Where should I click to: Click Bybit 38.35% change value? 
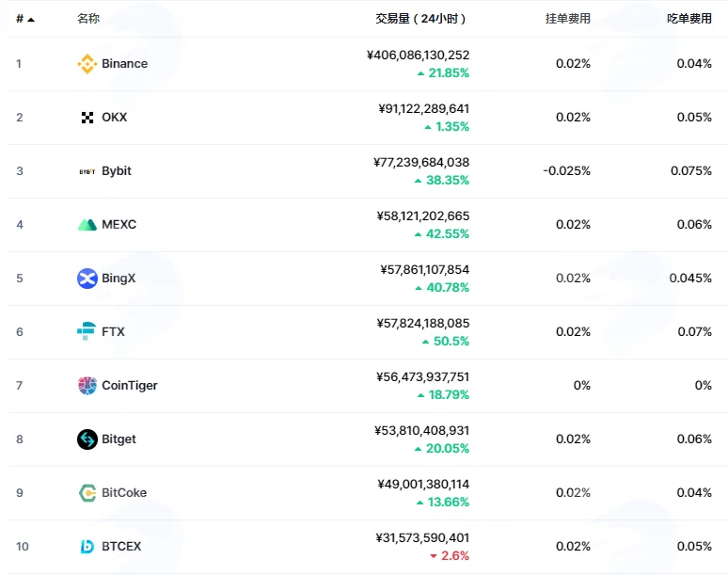(x=448, y=180)
